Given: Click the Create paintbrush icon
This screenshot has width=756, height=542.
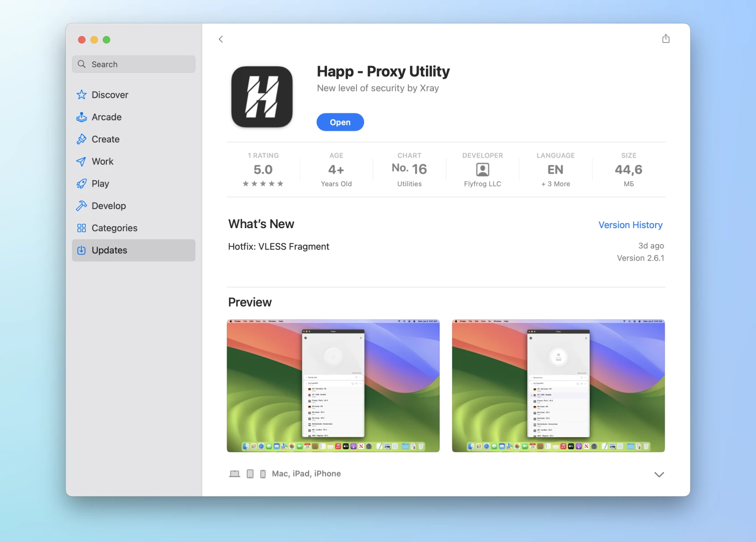Looking at the screenshot, I should [x=81, y=139].
